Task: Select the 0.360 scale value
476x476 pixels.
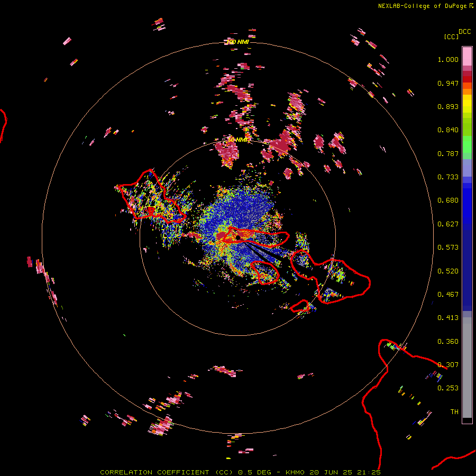Action: (448, 342)
